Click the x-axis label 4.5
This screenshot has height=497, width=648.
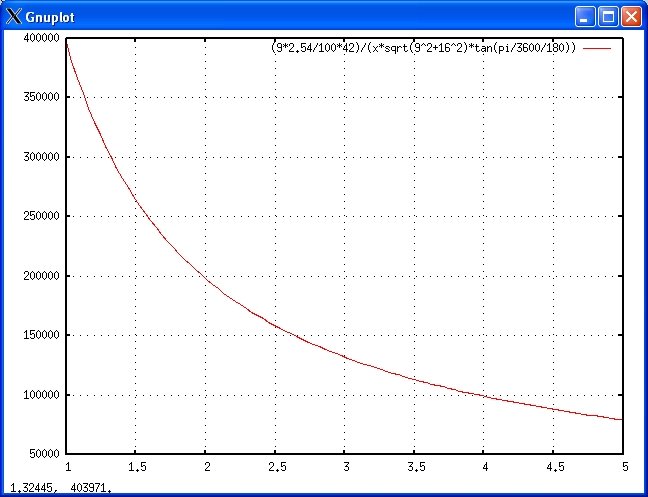click(x=555, y=467)
